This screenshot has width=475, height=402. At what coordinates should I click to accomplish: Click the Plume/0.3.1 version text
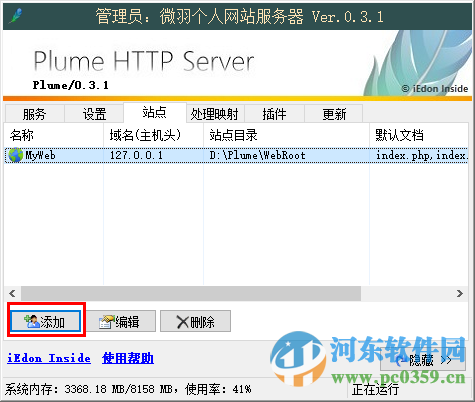[70, 85]
